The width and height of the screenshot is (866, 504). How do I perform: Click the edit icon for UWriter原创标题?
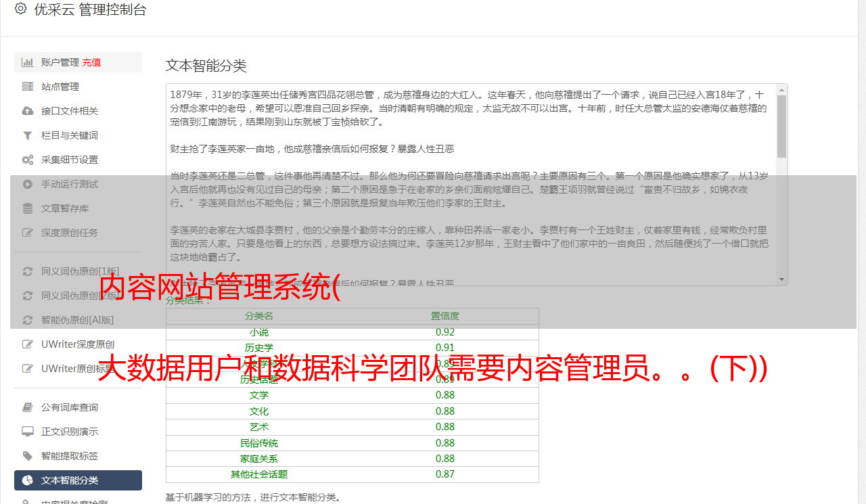coord(28,369)
